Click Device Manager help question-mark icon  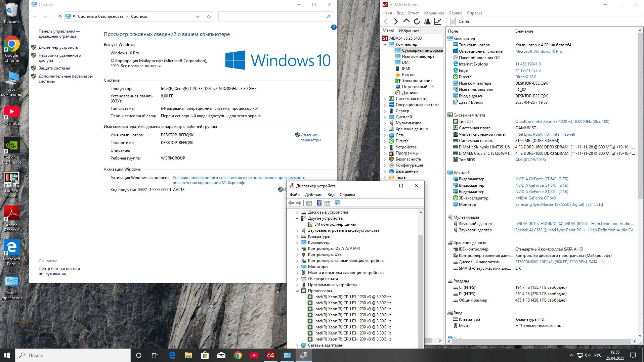point(319,203)
